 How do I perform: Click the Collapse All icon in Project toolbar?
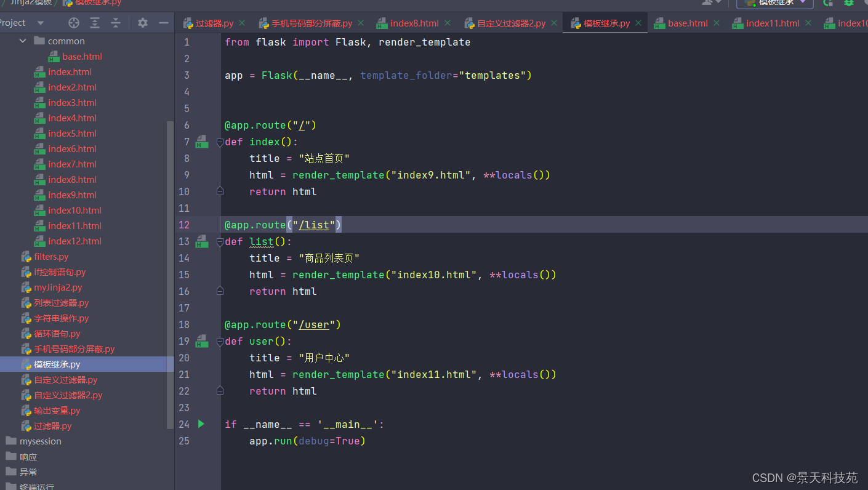pos(116,23)
